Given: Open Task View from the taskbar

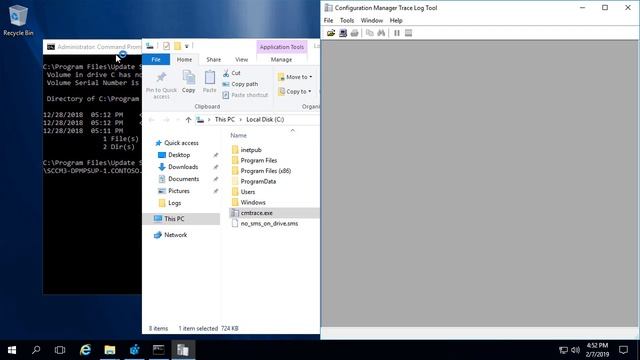Looking at the screenshot, I should point(60,350).
